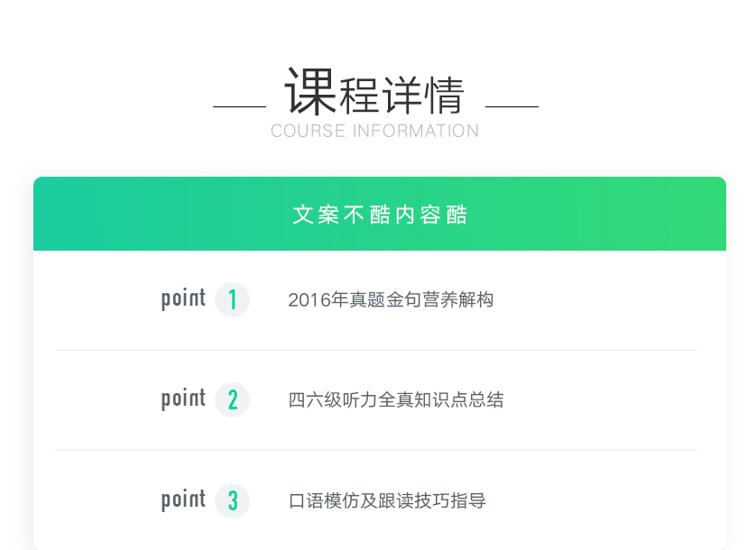Open the 四六级听力全真知识点总结 course item
This screenshot has width=756, height=550.
[396, 400]
